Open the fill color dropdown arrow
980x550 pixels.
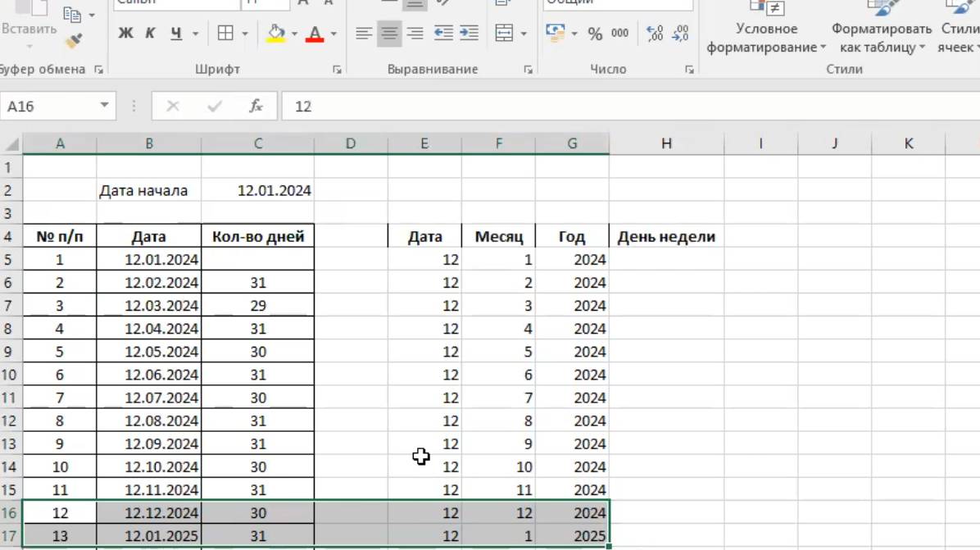294,34
